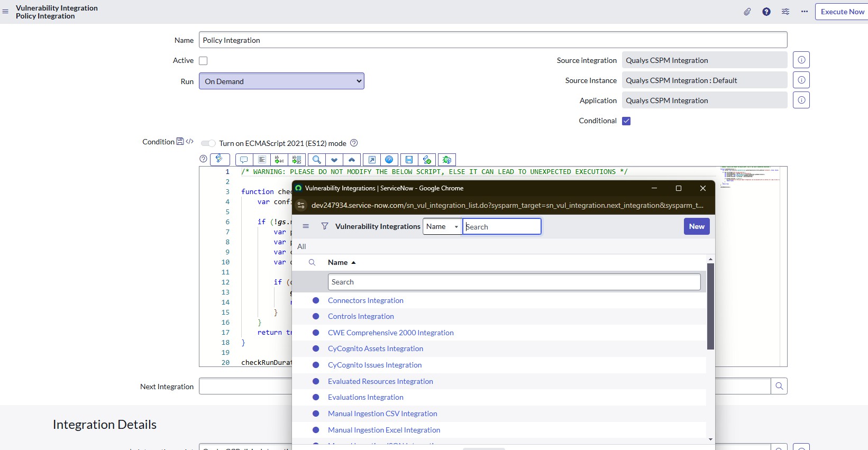Click code tag icon beside Condition label
The width and height of the screenshot is (868, 450).
[190, 141]
